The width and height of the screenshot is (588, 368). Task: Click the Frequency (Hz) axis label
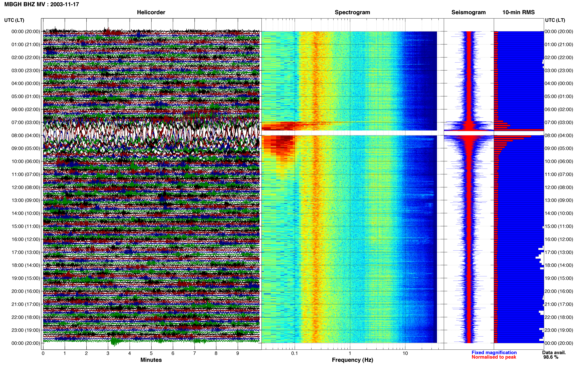(x=352, y=360)
